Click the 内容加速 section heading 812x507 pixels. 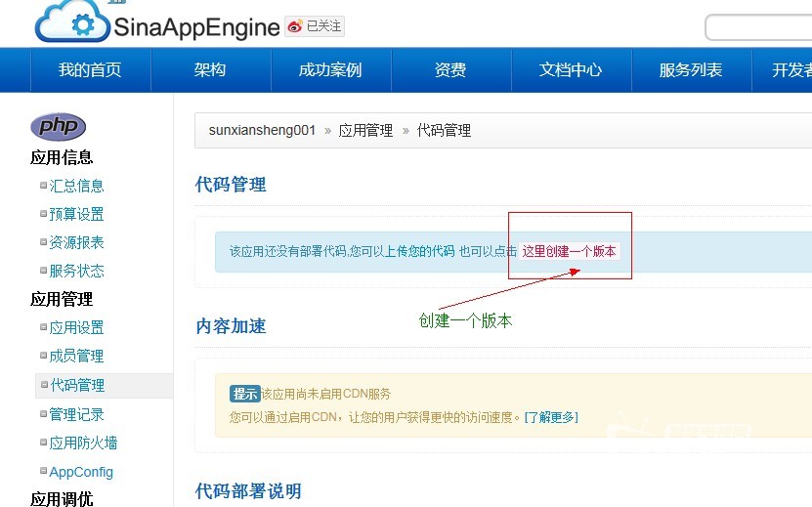point(231,326)
